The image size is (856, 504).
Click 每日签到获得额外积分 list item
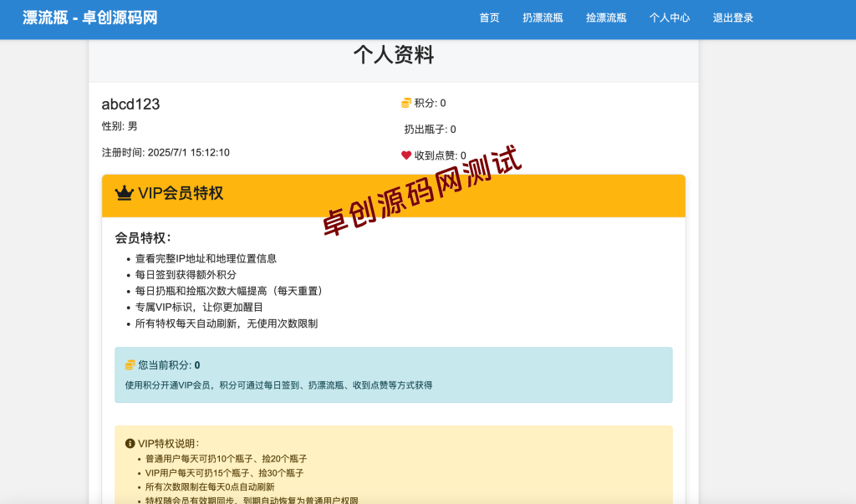click(x=186, y=275)
